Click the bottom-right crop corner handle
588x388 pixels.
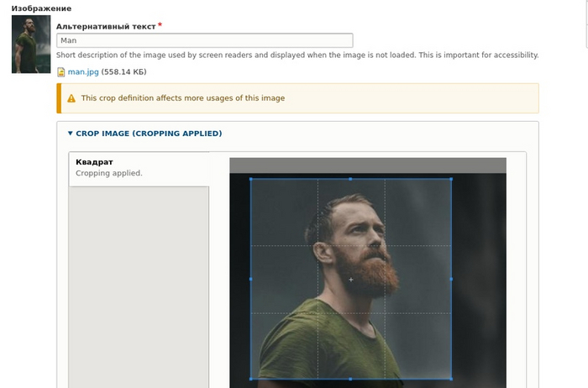pos(451,379)
